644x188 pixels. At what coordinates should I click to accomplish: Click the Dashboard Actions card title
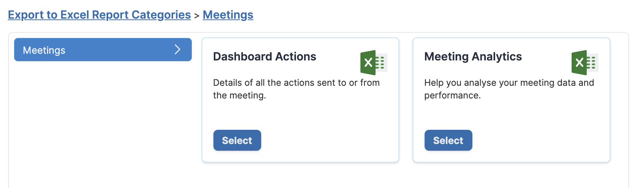[x=265, y=57]
